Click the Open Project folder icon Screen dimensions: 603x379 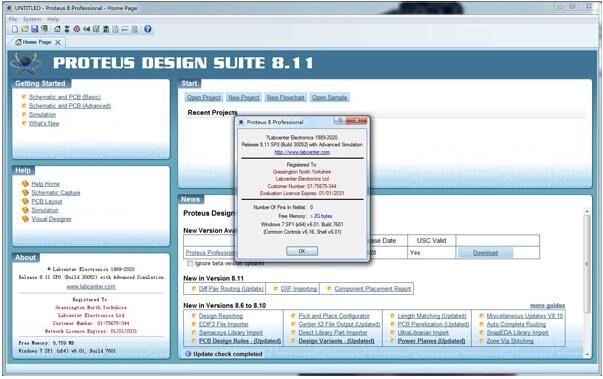coord(25,29)
